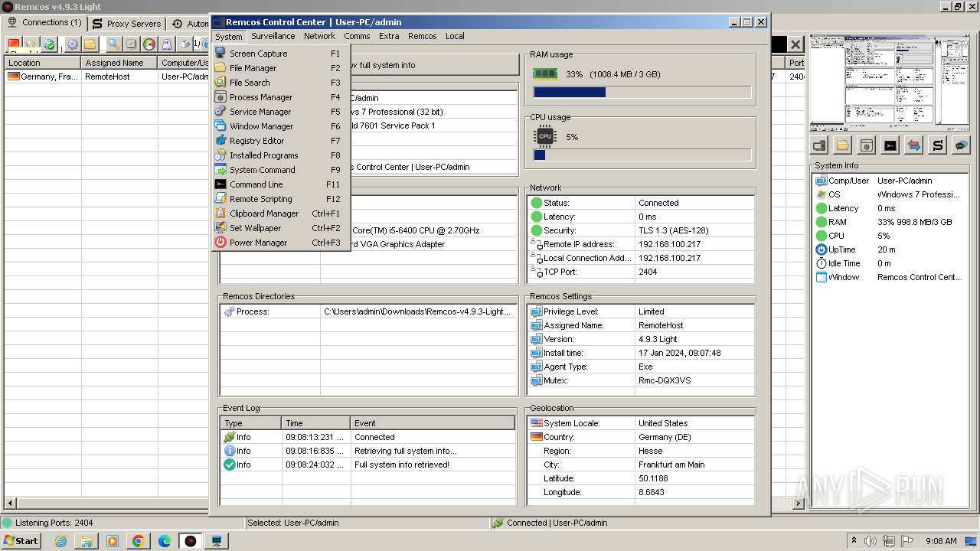The width and height of the screenshot is (980, 551).
Task: Open the Network menu
Action: pos(319,36)
